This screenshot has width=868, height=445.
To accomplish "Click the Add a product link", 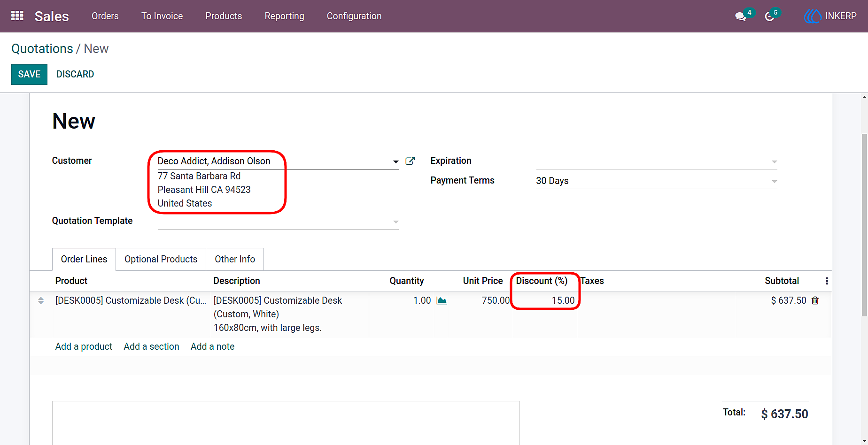I will 84,346.
